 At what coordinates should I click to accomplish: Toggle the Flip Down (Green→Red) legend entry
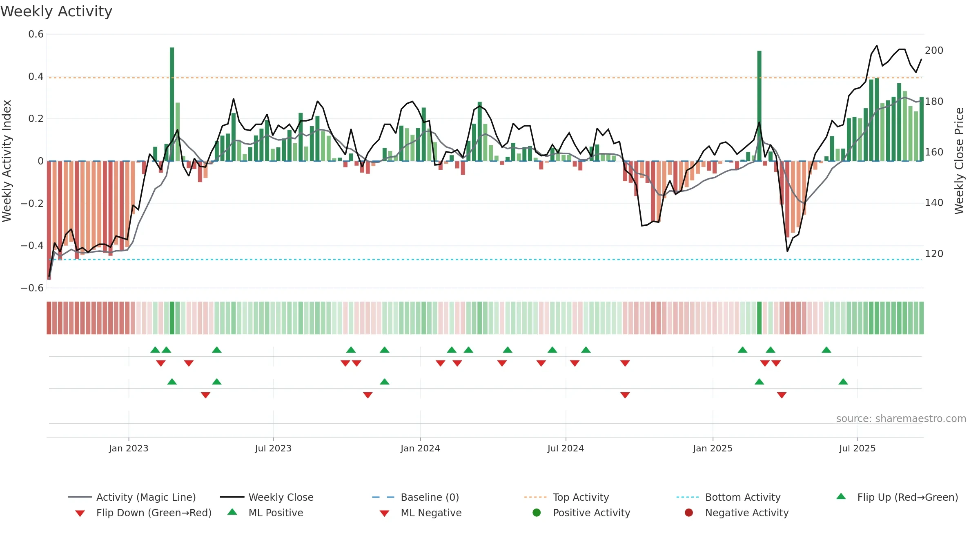(143, 513)
